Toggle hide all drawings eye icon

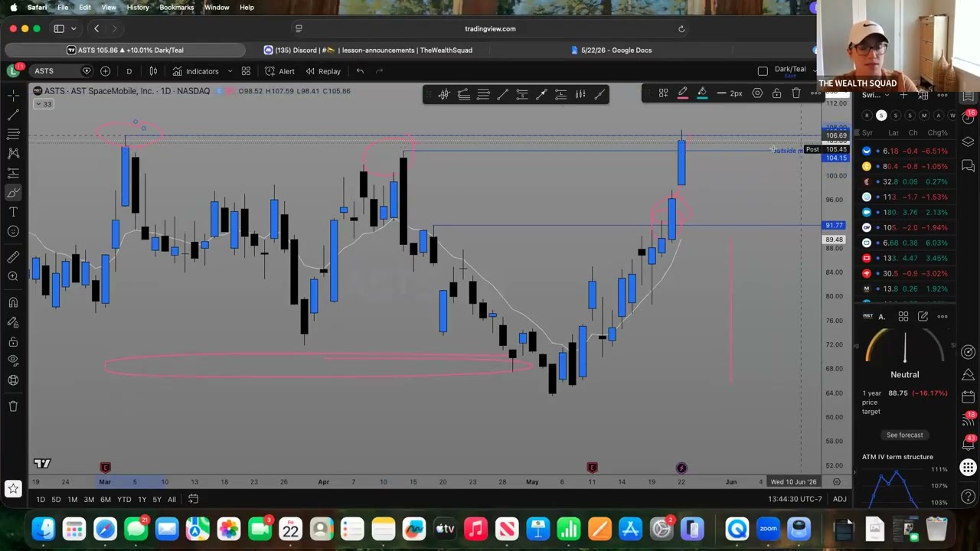(x=13, y=360)
